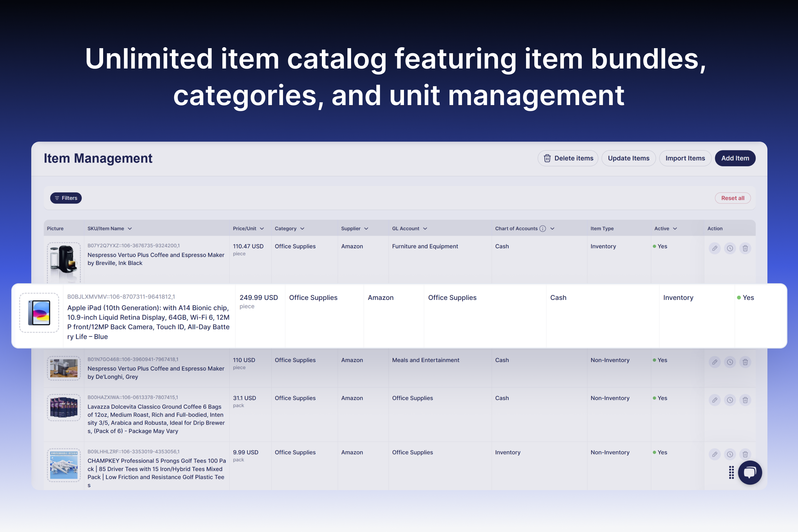Click trash icon for Nespresso Breville row
Screen dimensions: 798x532
[x=745, y=248]
